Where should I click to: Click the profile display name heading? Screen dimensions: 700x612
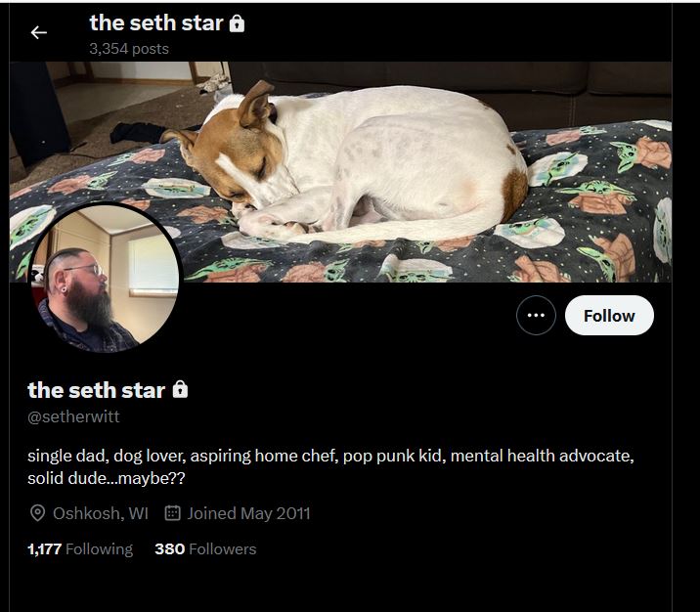pos(97,390)
